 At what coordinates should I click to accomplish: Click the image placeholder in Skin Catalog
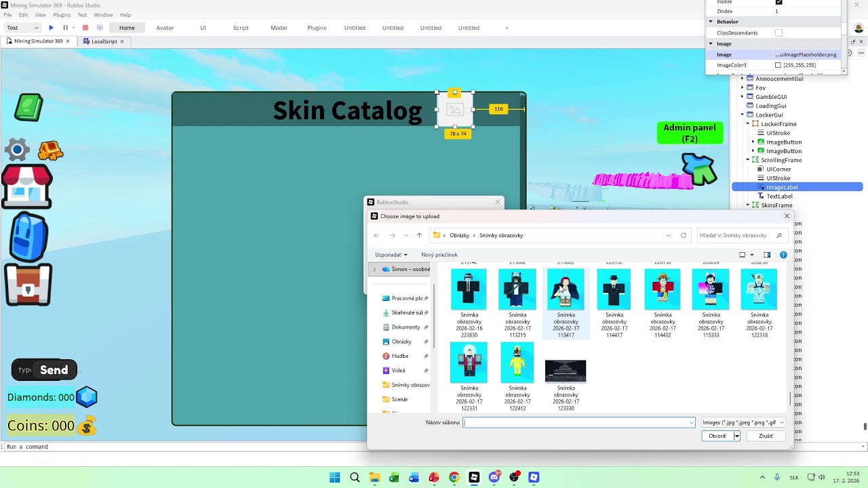point(455,109)
